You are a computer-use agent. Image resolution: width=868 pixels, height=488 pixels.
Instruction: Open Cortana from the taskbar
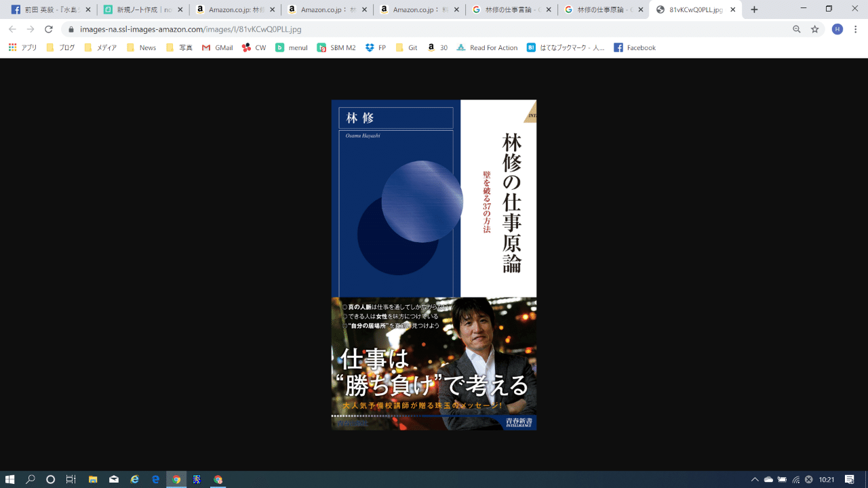point(50,479)
